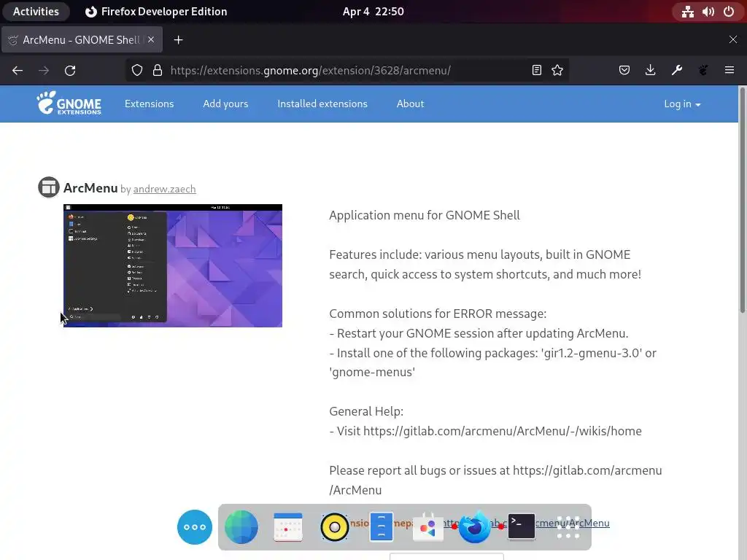This screenshot has height=560, width=747.
Task: Open the About page
Action: [410, 104]
